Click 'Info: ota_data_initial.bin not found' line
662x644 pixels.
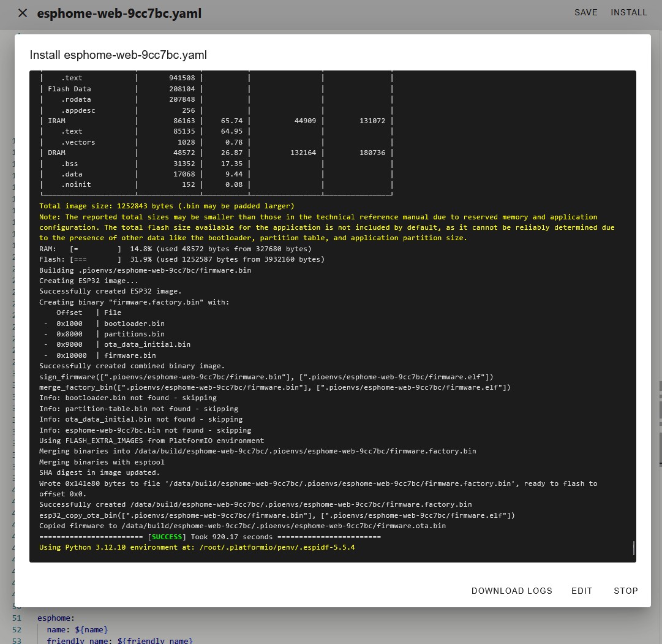[x=141, y=420]
